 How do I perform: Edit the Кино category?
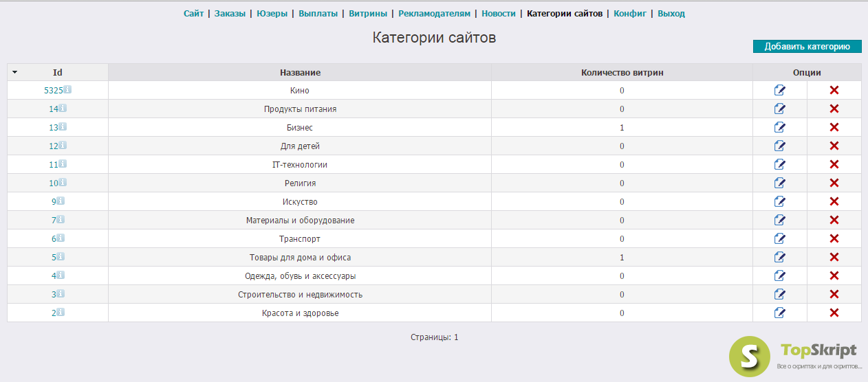coord(780,90)
